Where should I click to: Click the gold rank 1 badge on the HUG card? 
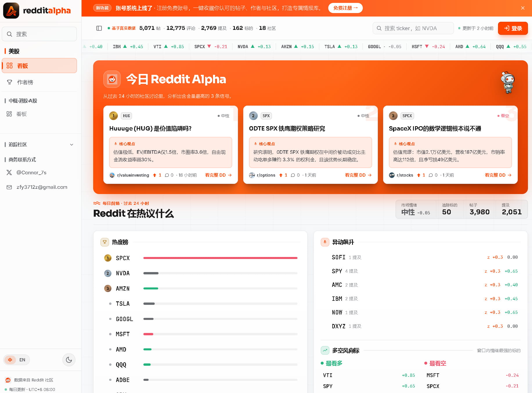pos(113,116)
